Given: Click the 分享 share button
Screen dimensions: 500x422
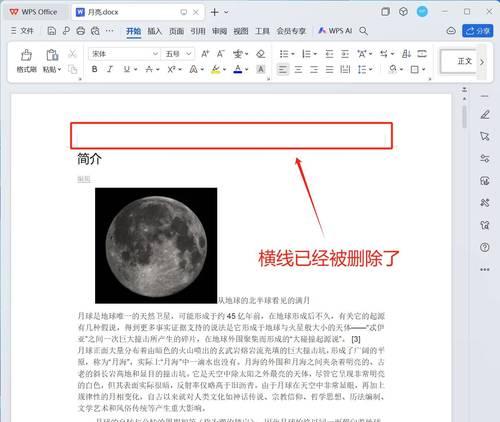Looking at the screenshot, I should pos(477,31).
